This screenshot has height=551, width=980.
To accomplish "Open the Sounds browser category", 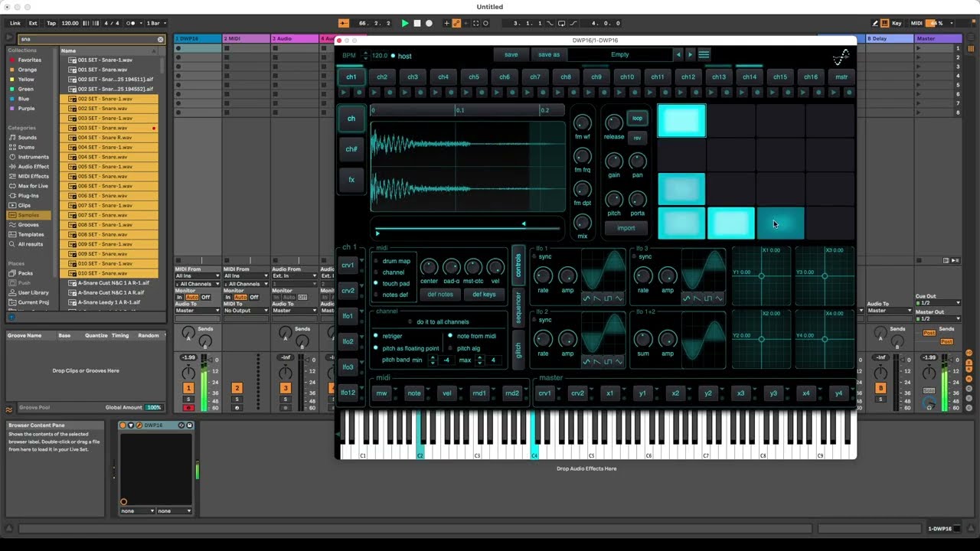I will [27, 138].
